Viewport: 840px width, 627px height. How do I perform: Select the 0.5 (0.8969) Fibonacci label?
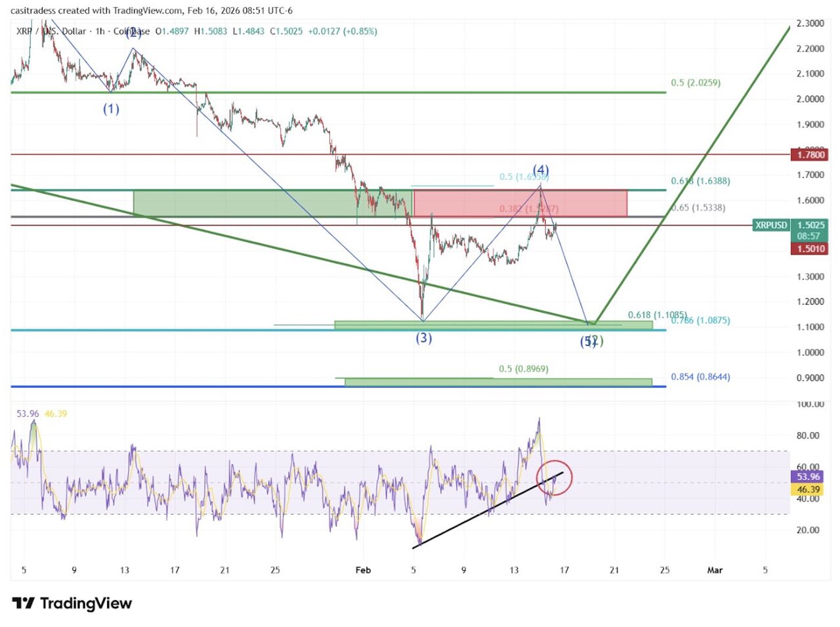(x=523, y=369)
